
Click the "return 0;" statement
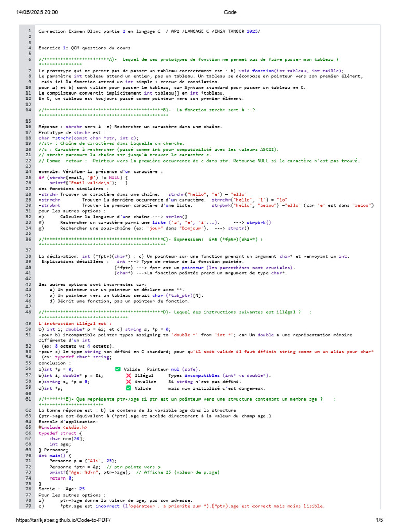point(61,478)
